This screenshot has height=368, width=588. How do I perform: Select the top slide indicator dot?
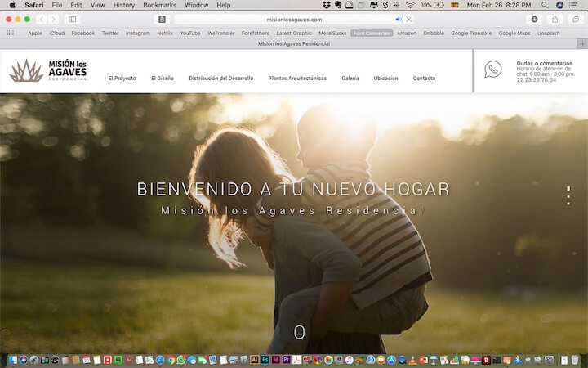568,188
